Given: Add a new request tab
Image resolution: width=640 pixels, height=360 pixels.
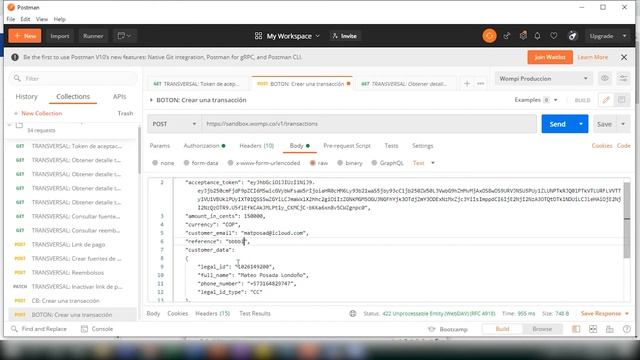Looking at the screenshot, I should (467, 84).
